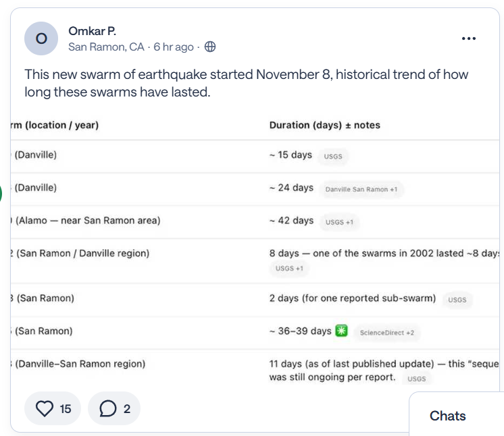Click the globe visibility icon
This screenshot has width=504, height=436.
(x=210, y=47)
